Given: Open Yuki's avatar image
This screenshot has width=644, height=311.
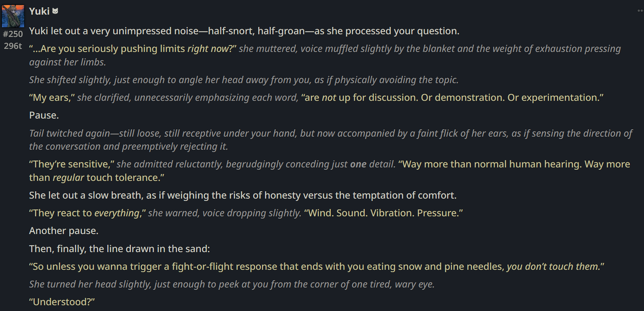Looking at the screenshot, I should (13, 16).
